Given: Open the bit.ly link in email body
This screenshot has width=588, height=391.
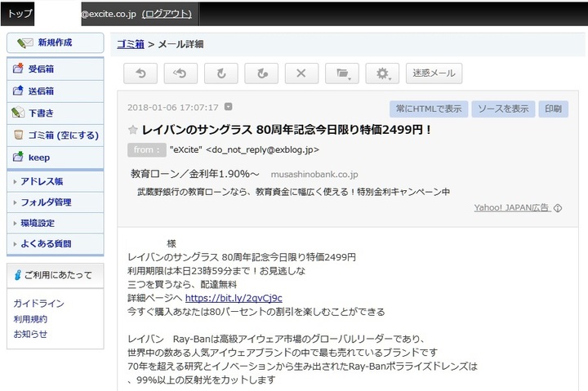Looking at the screenshot, I should click(x=234, y=298).
